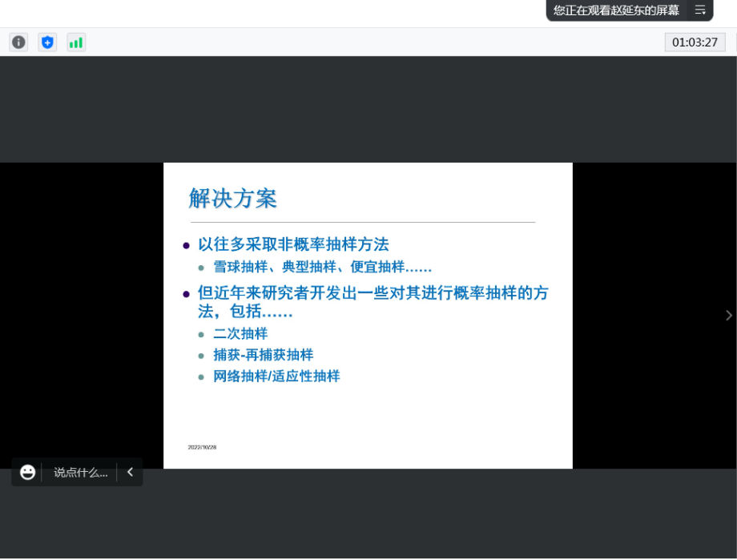The image size is (737, 560).
Task: Open the screen-share options menu icon
Action: click(700, 10)
